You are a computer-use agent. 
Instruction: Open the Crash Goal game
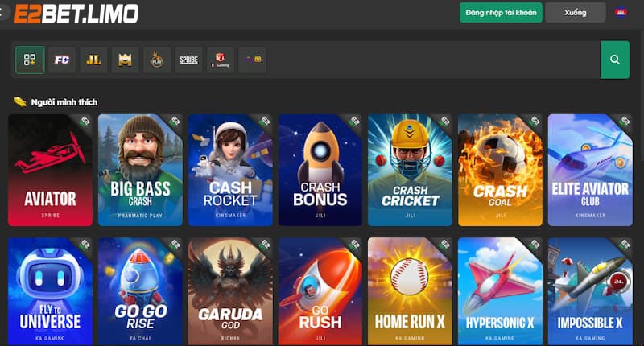click(x=500, y=170)
